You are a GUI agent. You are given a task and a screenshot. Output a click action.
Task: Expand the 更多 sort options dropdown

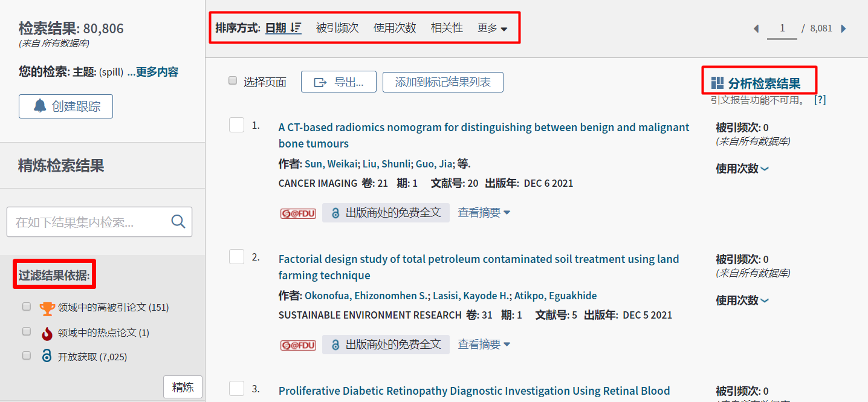coord(492,28)
